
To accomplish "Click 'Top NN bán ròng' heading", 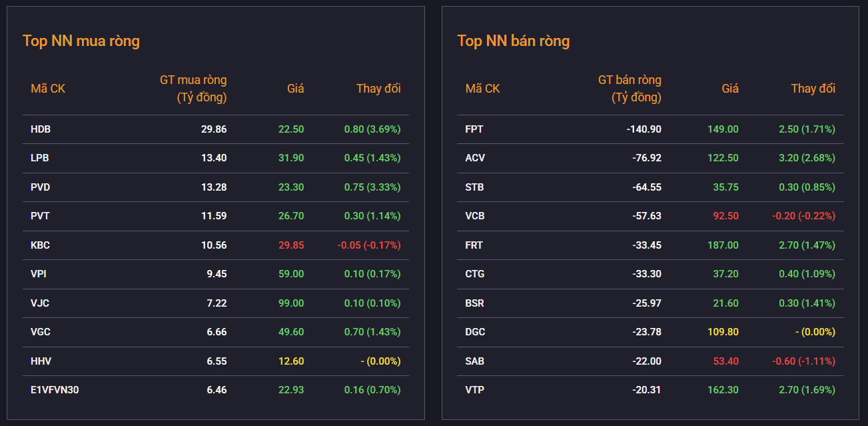I will [514, 41].
